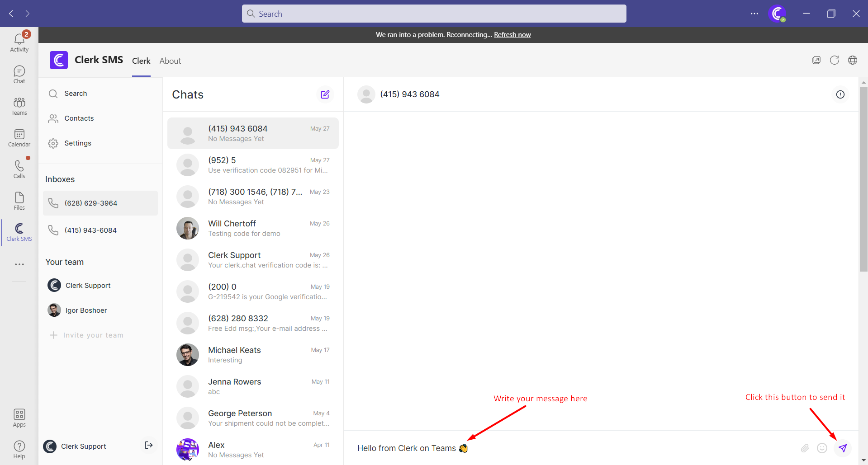Screen dimensions: 868x465
Task: Go forward with the navigation arrow
Action: (28, 14)
